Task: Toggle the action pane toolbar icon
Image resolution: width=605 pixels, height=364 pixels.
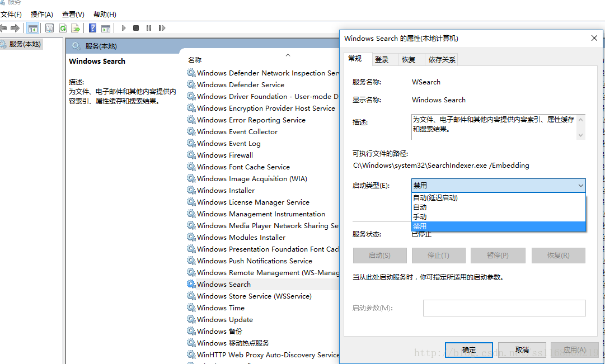Action: click(106, 28)
